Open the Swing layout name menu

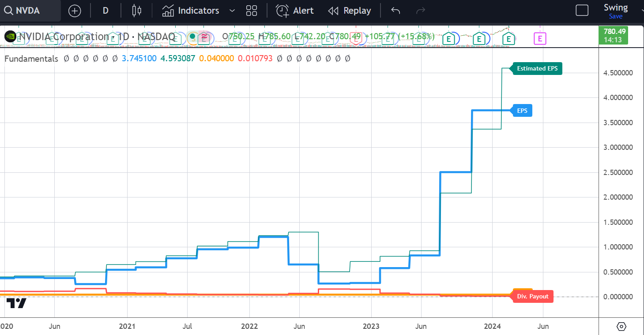coord(616,7)
